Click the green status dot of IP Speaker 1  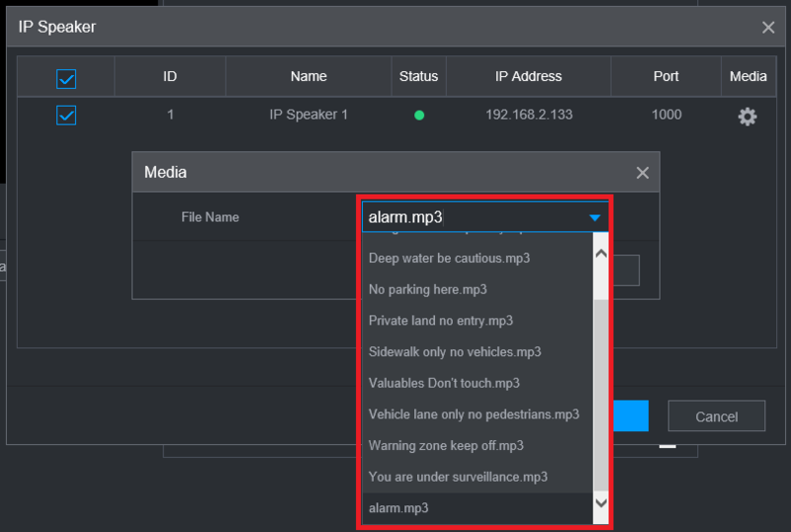419,116
